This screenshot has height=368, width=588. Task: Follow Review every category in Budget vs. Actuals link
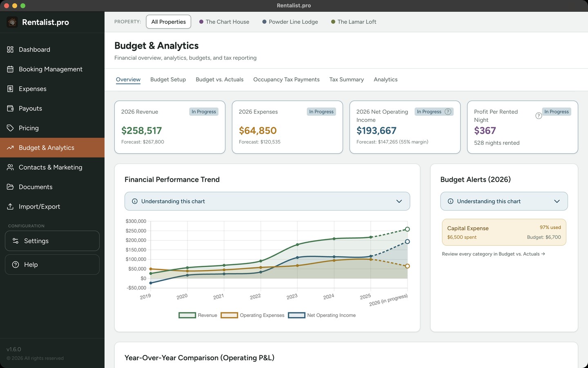point(493,254)
